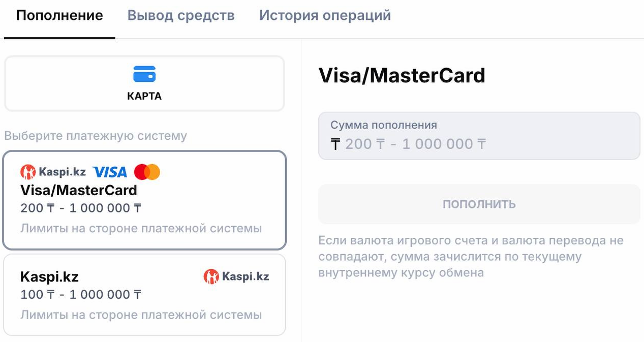Return to the Пополнение tab
The image size is (644, 342).
pyautogui.click(x=58, y=15)
